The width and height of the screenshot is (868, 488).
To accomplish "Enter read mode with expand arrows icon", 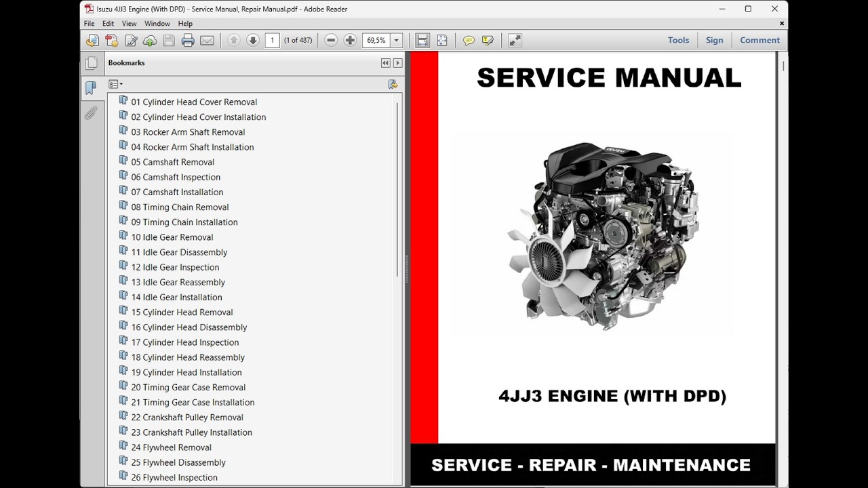I will tap(515, 41).
